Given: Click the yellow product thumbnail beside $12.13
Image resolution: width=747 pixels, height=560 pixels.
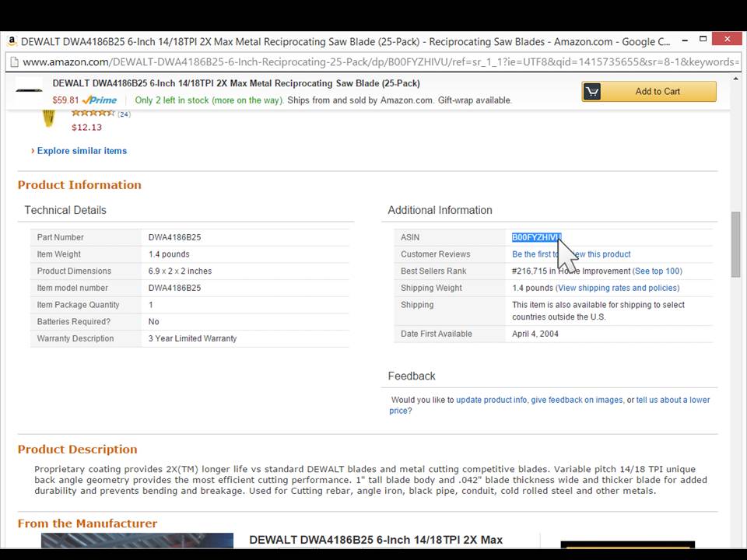Looking at the screenshot, I should coord(48,118).
